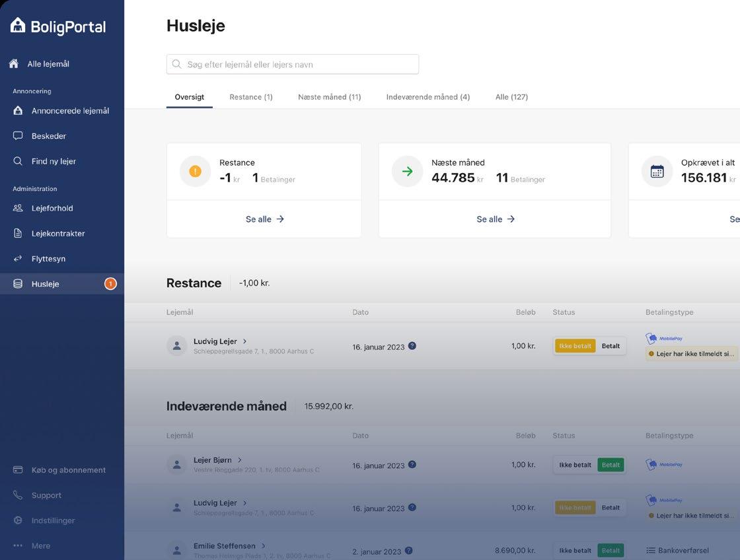740x560 pixels.
Task: Focus the lejemål search field
Action: 293,64
